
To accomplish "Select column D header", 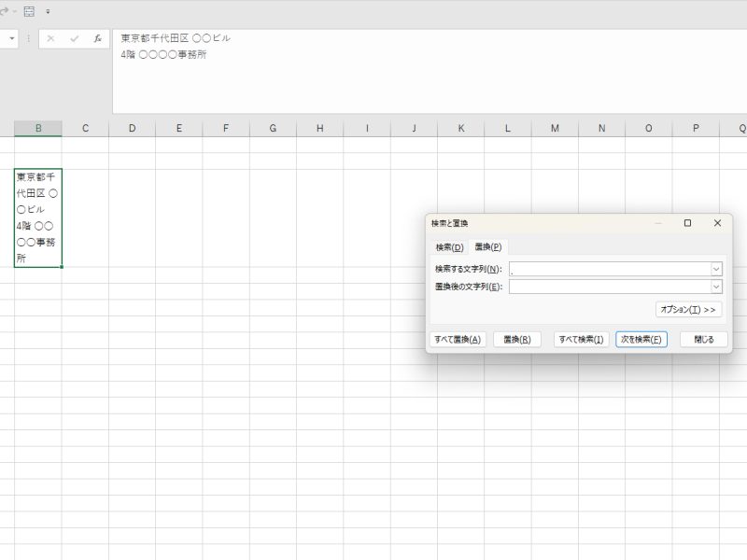I will click(x=132, y=128).
